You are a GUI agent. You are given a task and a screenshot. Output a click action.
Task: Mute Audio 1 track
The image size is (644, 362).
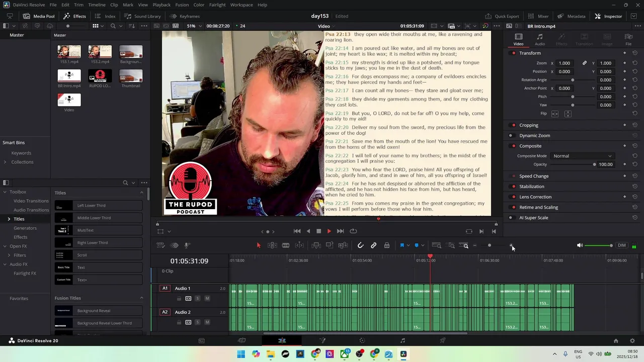pyautogui.click(x=207, y=299)
